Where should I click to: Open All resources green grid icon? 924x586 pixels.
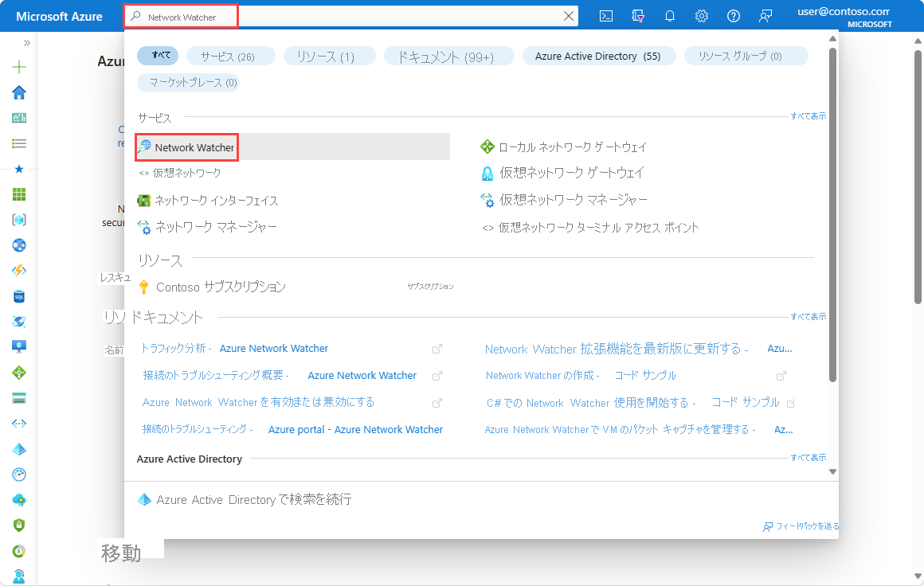point(19,194)
